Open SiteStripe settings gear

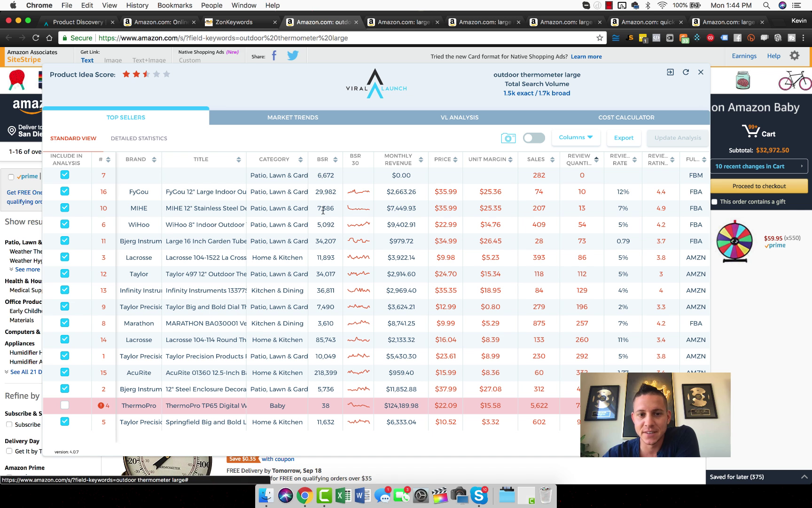coord(795,56)
